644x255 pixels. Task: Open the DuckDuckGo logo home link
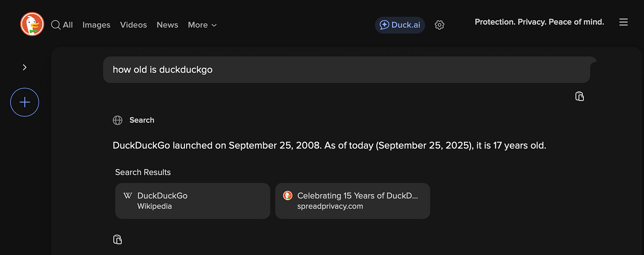click(x=32, y=24)
